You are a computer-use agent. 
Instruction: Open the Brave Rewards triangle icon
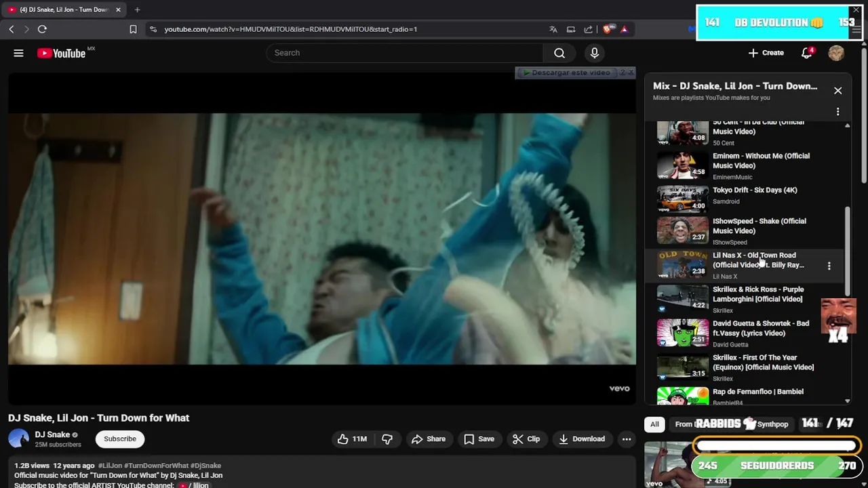click(624, 29)
